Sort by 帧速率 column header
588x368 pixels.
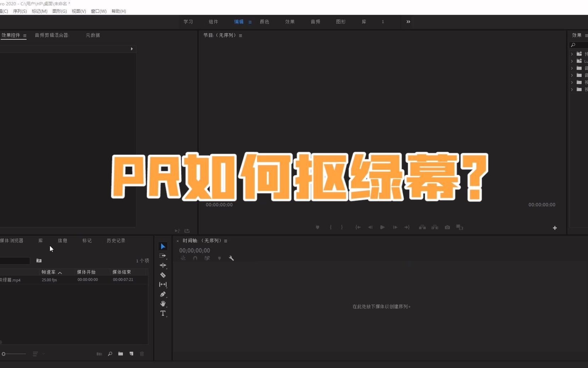click(49, 272)
